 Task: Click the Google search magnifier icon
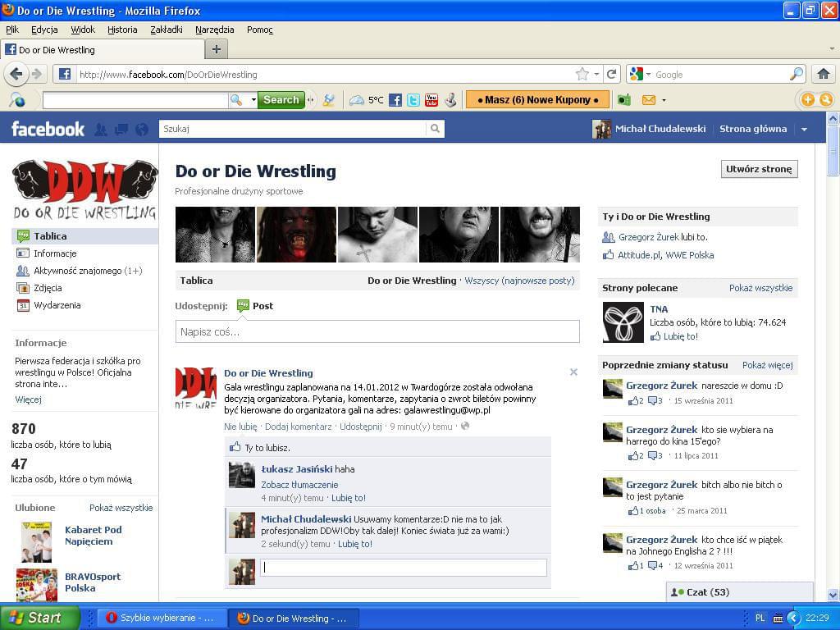[x=797, y=74]
